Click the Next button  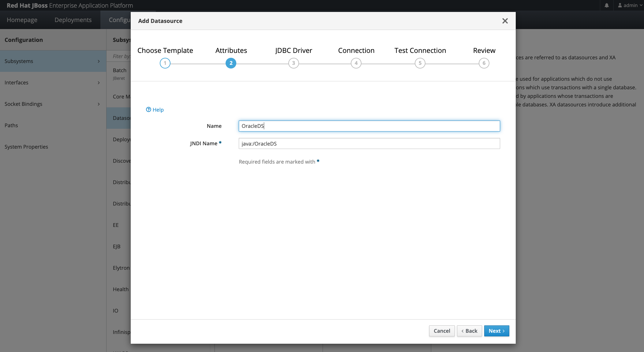(496, 331)
